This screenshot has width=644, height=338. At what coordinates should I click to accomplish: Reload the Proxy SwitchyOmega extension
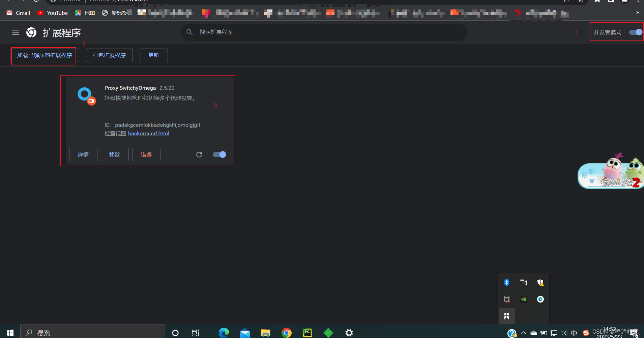199,154
